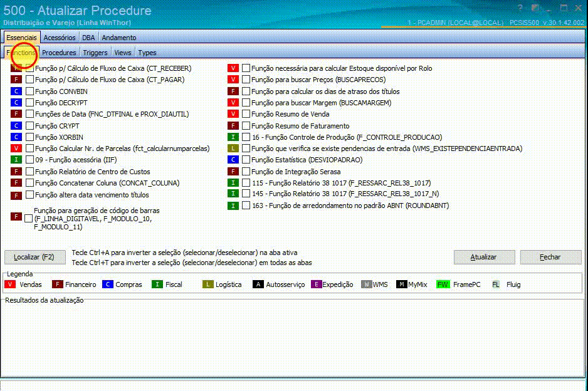This screenshot has height=391, width=588.
Task: Click the V icon beside Calcular Nr. de Parcelas
Action: [16, 149]
